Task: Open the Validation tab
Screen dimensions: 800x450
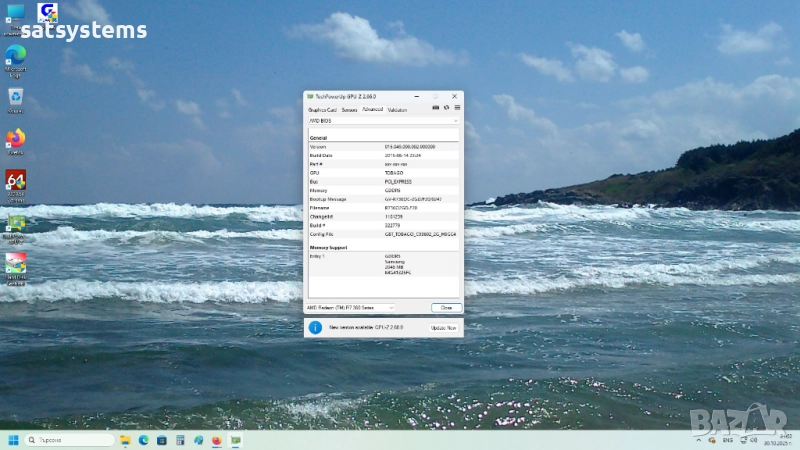Action: pyautogui.click(x=397, y=109)
